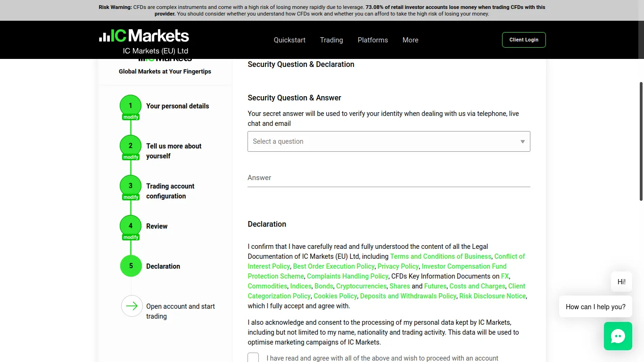The height and width of the screenshot is (362, 644).
Task: Click the Client Login button
Action: pyautogui.click(x=524, y=40)
